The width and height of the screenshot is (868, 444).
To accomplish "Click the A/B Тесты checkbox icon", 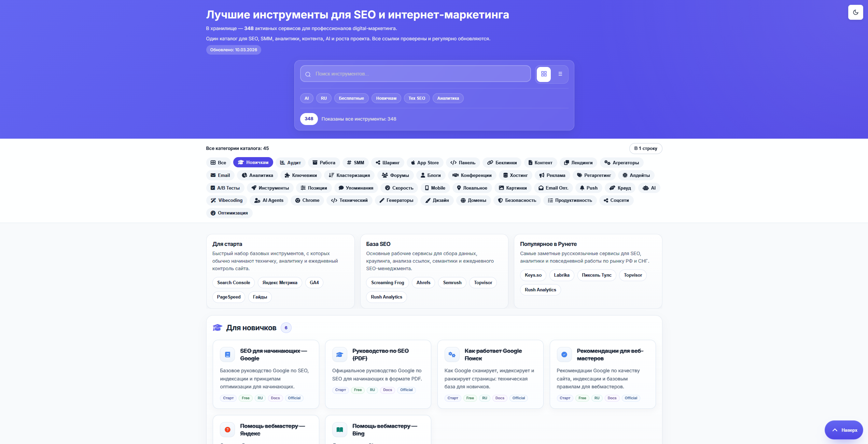I will [x=213, y=188].
